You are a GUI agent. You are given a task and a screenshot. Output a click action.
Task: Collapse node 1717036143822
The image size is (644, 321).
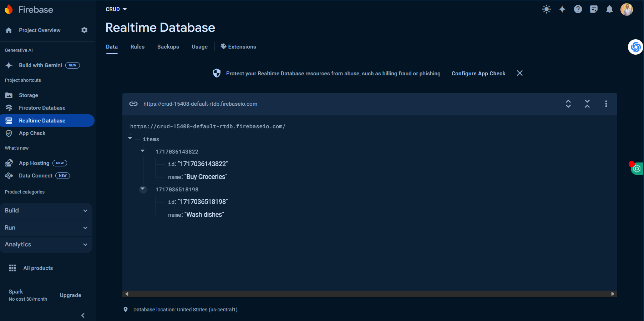143,151
